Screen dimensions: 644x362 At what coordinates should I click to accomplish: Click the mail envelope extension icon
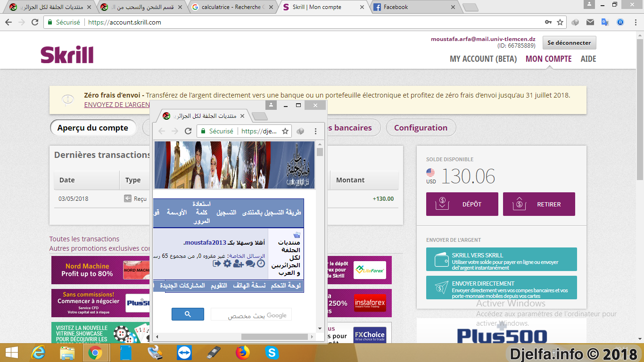pos(590,22)
